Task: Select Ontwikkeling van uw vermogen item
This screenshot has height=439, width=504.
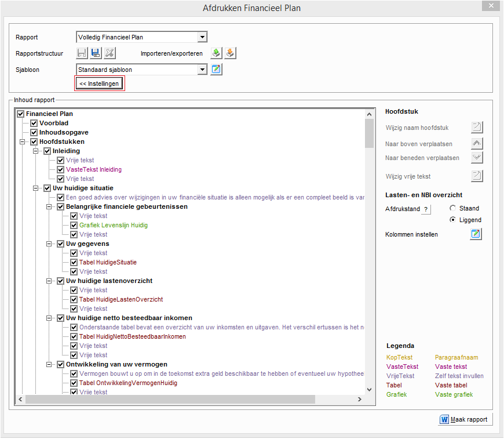Action: pos(116,364)
